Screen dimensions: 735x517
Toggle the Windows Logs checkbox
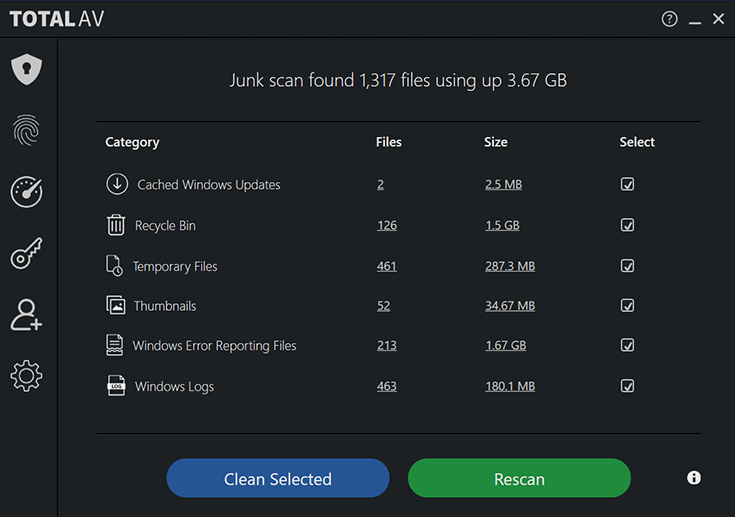click(x=627, y=386)
